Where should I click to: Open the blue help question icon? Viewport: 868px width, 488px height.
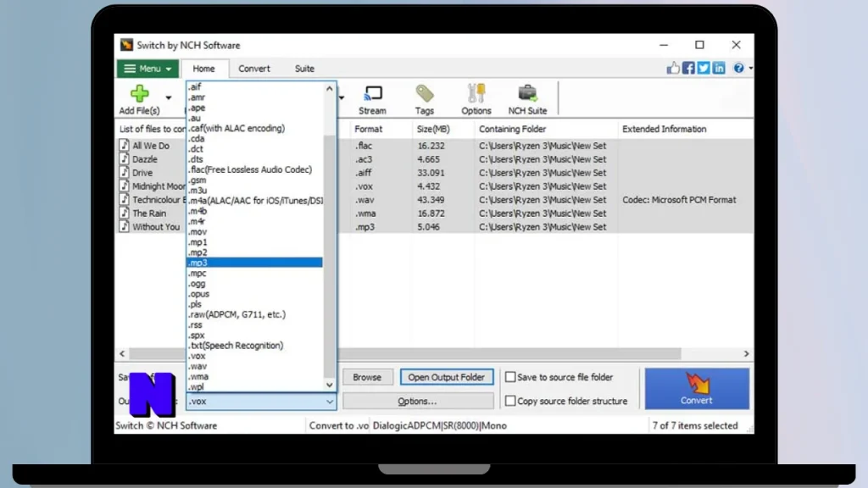tap(738, 68)
